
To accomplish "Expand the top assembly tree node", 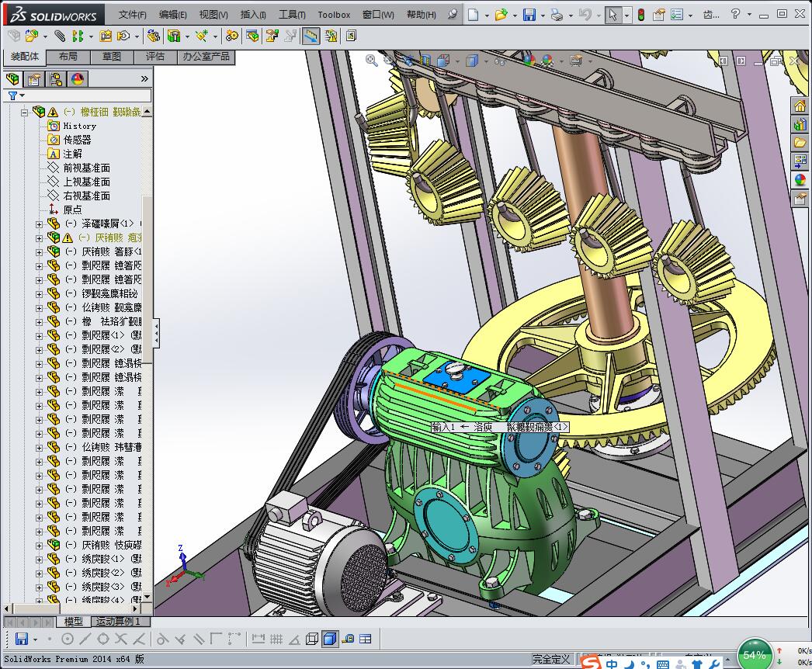I will (24, 112).
